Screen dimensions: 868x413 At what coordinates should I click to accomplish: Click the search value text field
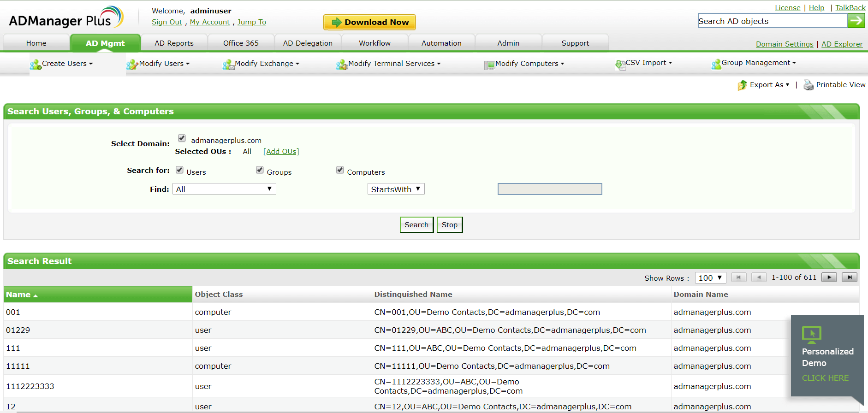550,189
